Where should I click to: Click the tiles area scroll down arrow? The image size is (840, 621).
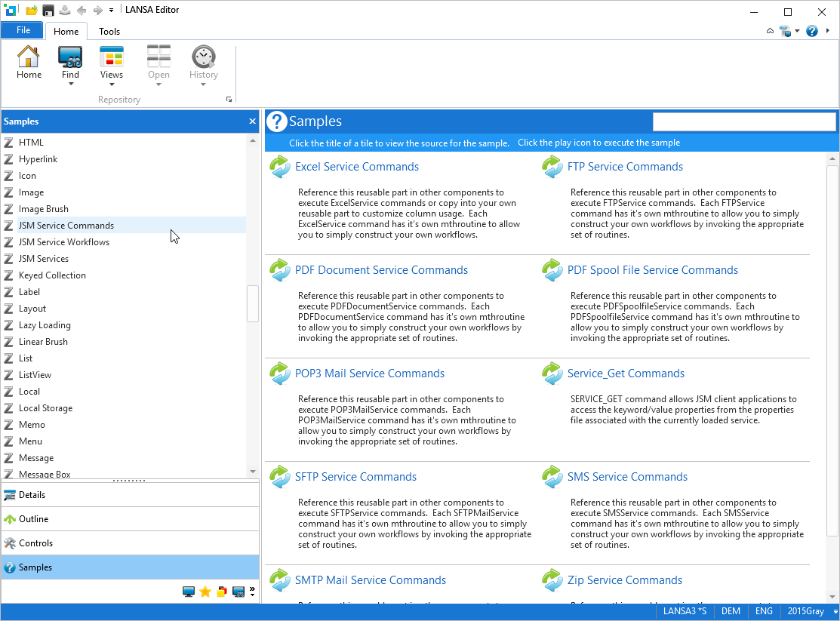(x=832, y=597)
